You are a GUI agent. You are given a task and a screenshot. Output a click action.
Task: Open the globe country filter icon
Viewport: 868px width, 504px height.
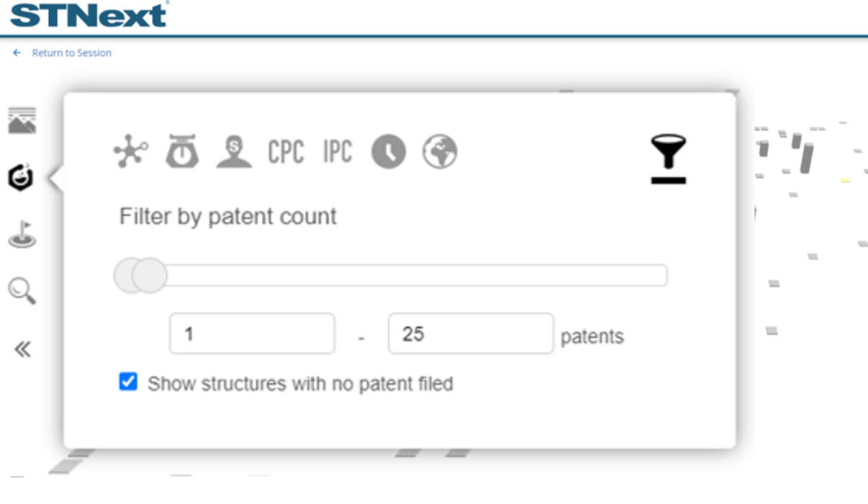click(440, 152)
